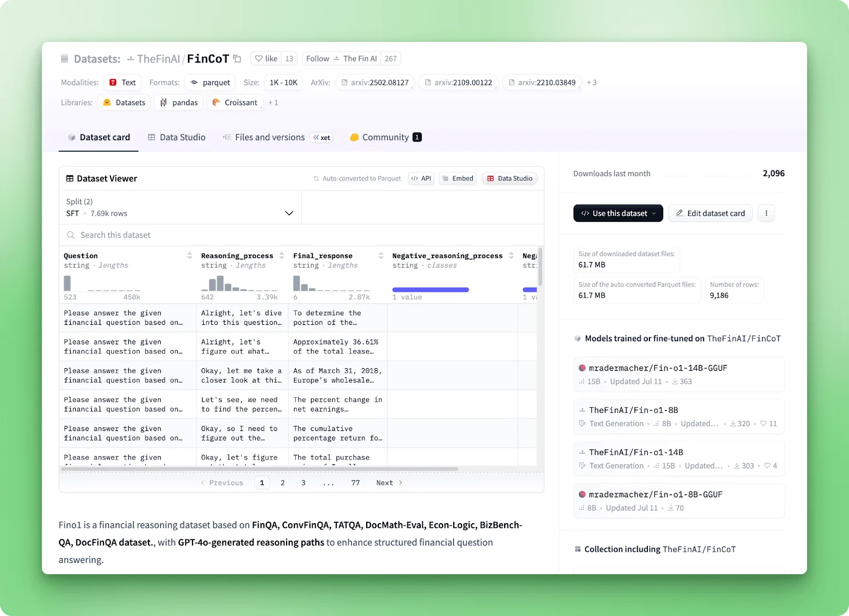849x616 pixels.
Task: Click the Datasets stack icon beside the page title
Action: pyautogui.click(x=64, y=58)
